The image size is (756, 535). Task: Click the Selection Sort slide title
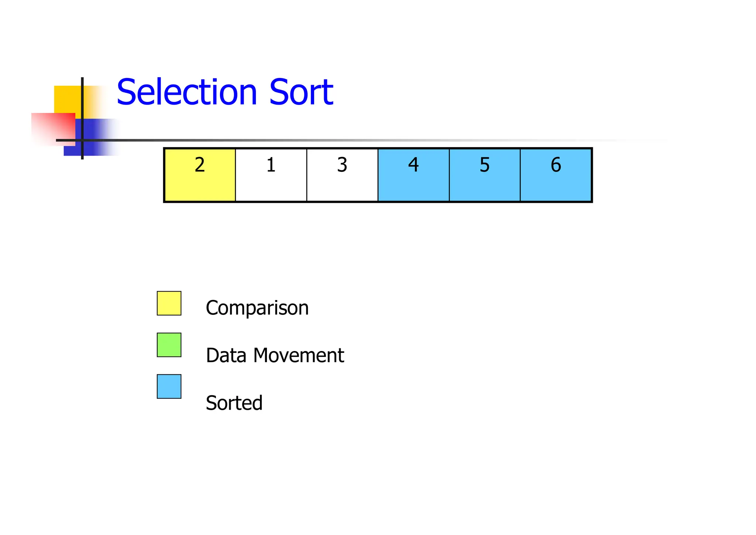tap(225, 92)
